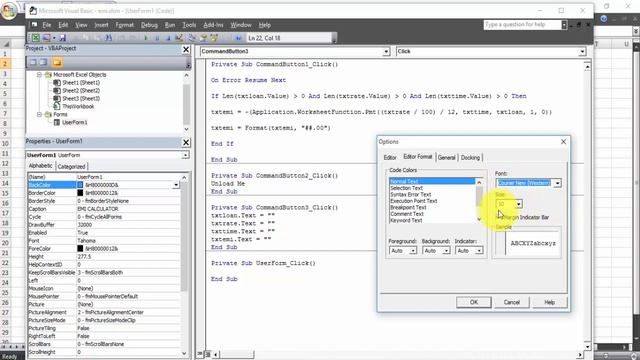Image resolution: width=640 pixels, height=360 pixels.
Task: Click the Insert UserForm toolbar icon
Action: (46, 38)
